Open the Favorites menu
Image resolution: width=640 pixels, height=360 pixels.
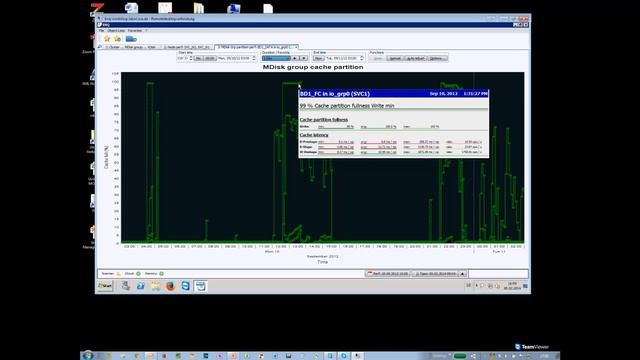pos(135,31)
